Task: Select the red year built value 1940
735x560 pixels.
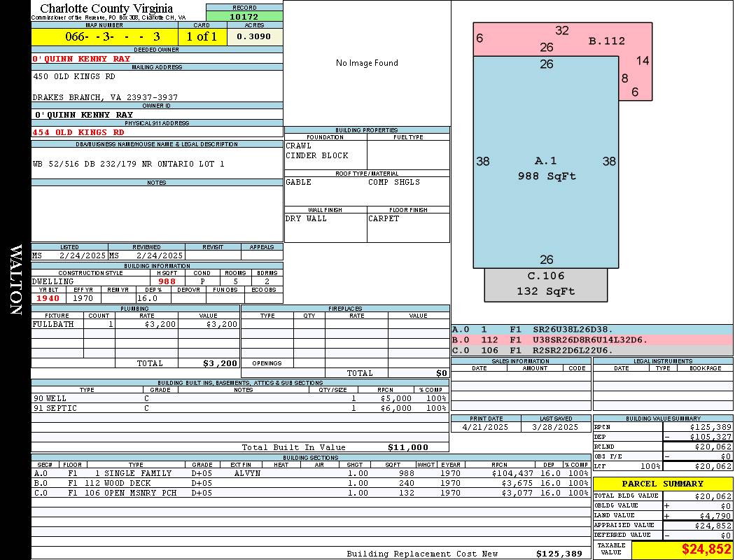Action: pos(48,298)
